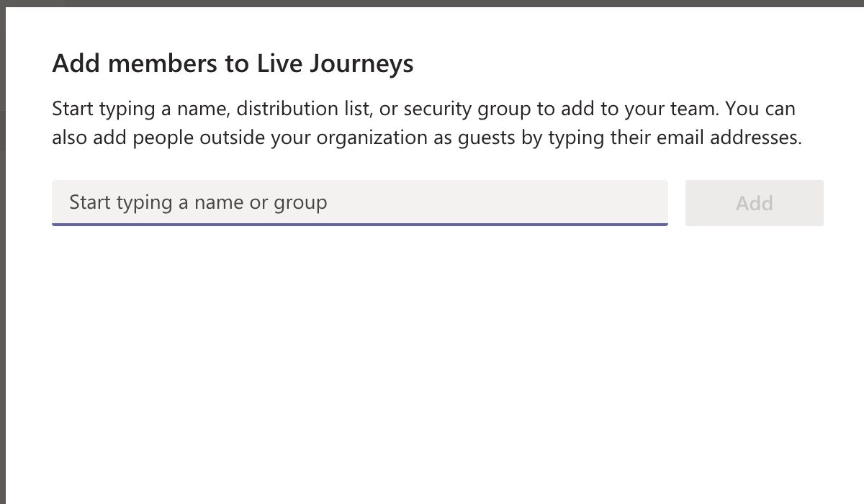Image resolution: width=864 pixels, height=504 pixels.
Task: Click the dimmed overlay left of the dialog
Action: 2,252
